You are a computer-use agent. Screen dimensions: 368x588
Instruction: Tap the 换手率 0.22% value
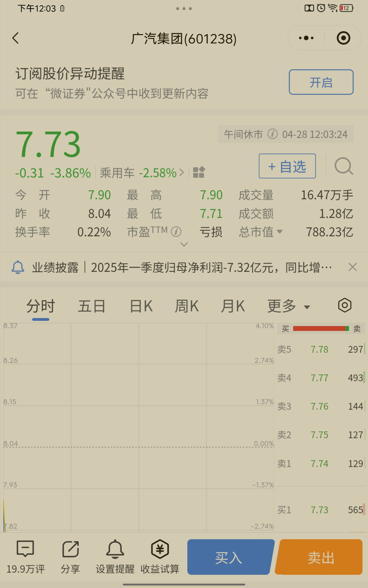tap(94, 232)
